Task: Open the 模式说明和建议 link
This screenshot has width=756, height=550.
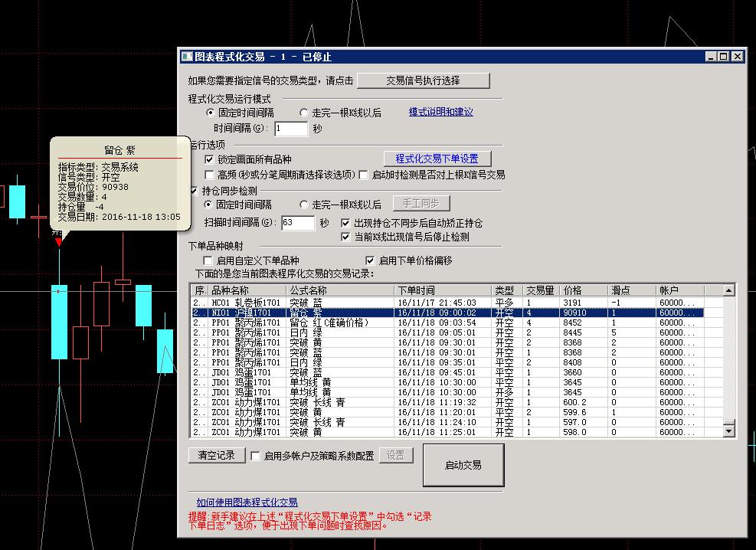Action: (440, 113)
